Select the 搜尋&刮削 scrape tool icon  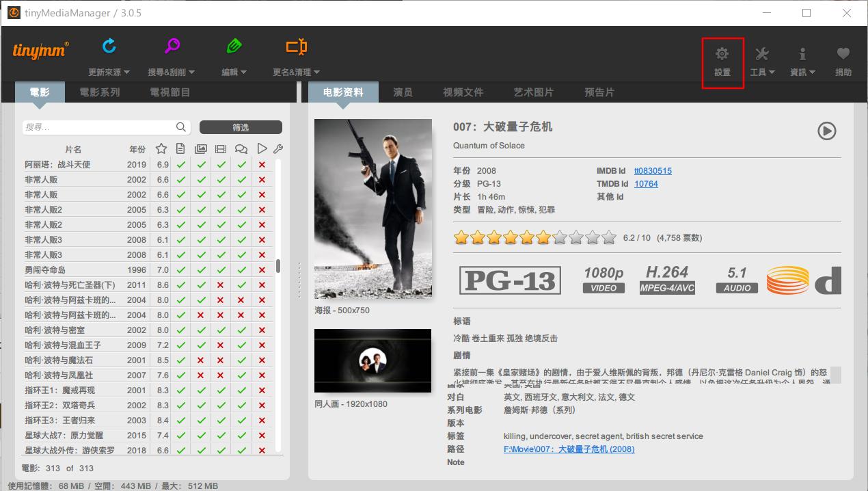click(171, 46)
